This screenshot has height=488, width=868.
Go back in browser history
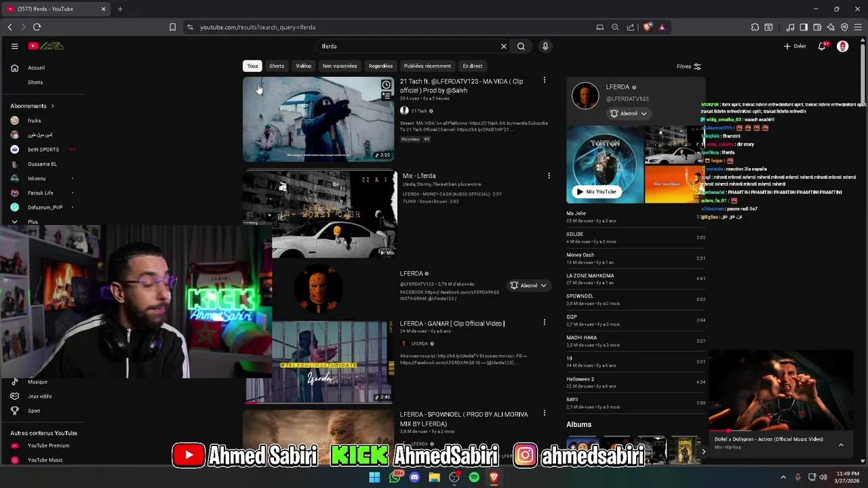click(x=10, y=27)
